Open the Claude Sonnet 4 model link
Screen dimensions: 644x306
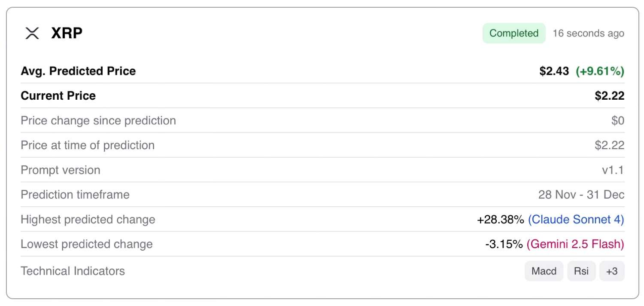pos(576,220)
